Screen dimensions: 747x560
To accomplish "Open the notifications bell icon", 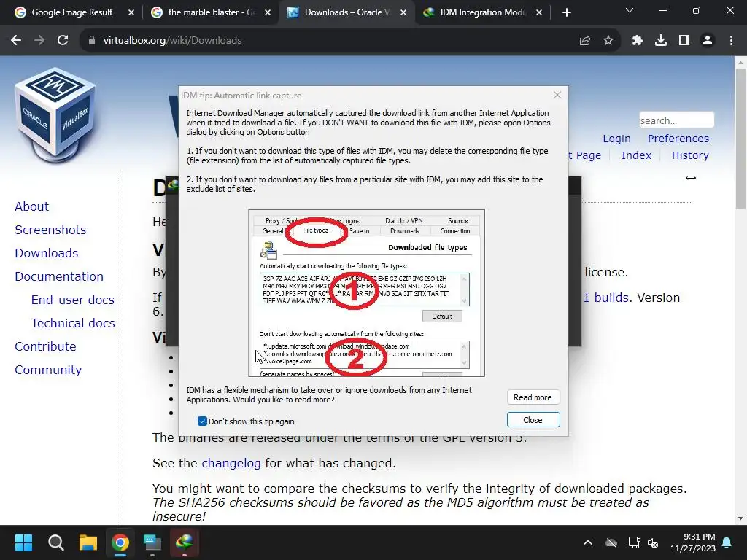I will click(x=727, y=542).
